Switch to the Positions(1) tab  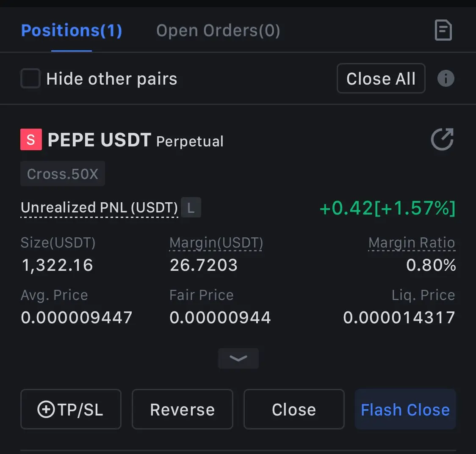[x=72, y=30]
